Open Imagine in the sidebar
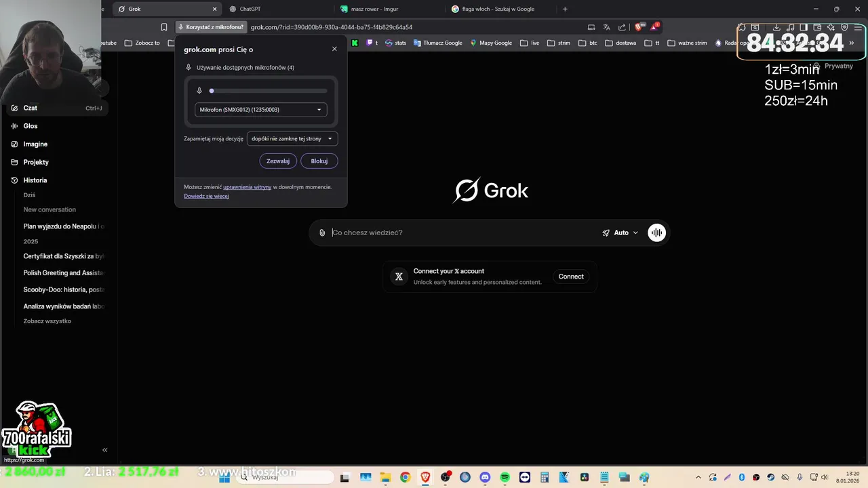The height and width of the screenshot is (488, 868). pyautogui.click(x=35, y=144)
